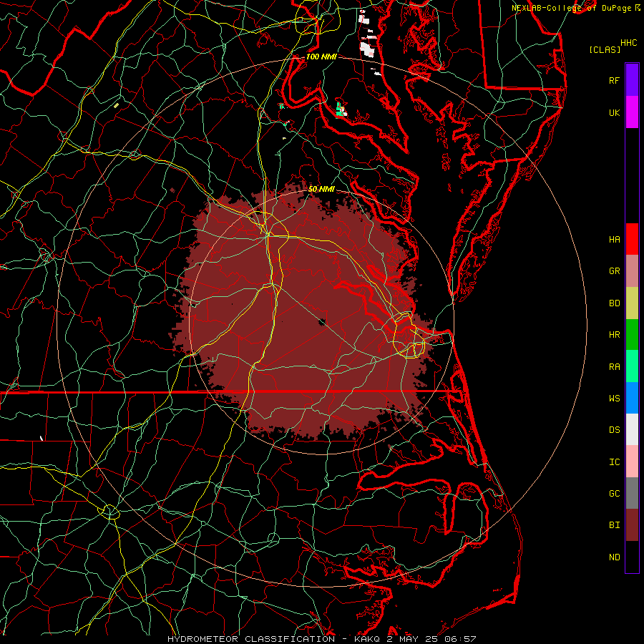Click the IC legend label
Viewport: 644px width, 644px height.
point(614,462)
